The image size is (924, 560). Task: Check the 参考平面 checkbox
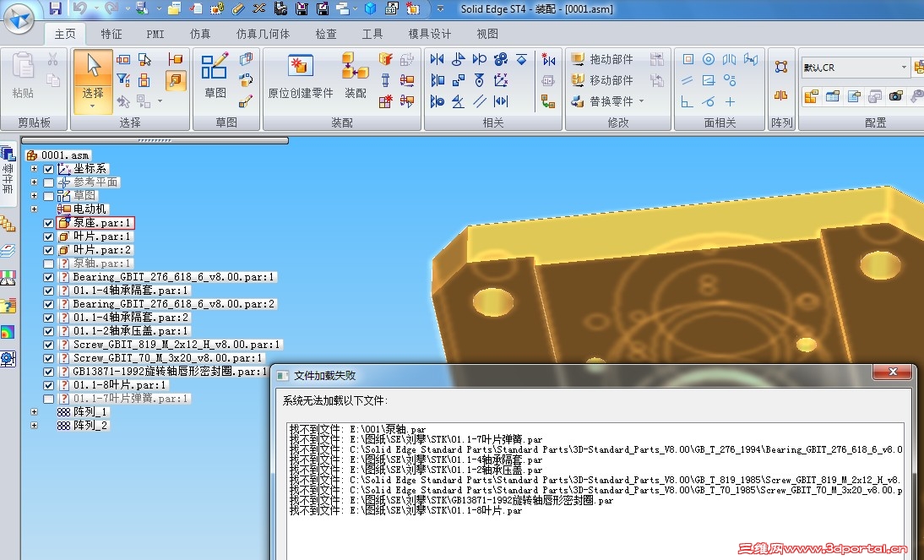tap(48, 182)
